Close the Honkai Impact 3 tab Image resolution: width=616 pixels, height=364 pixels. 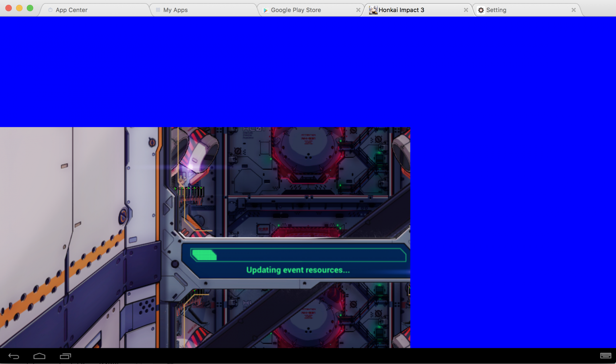(x=466, y=10)
